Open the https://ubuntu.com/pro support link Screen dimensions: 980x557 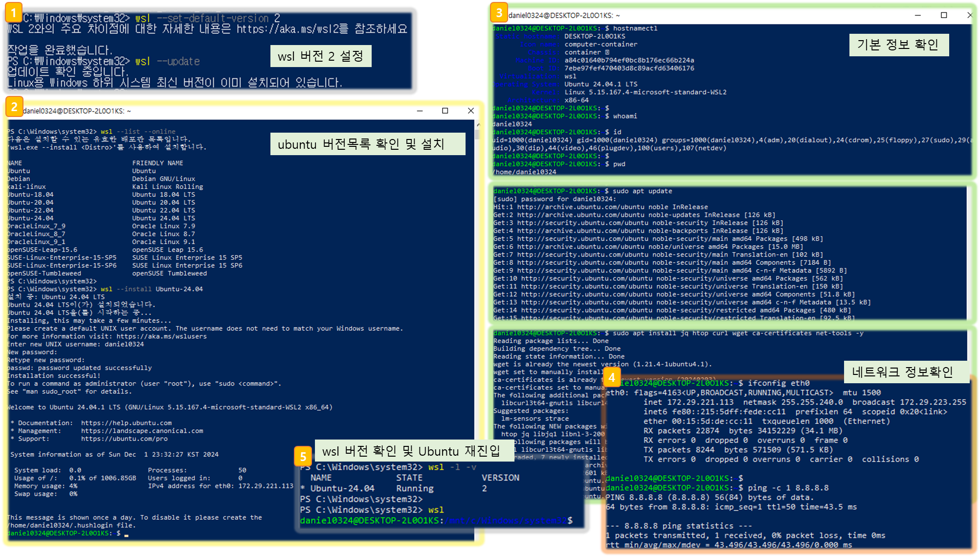point(124,439)
